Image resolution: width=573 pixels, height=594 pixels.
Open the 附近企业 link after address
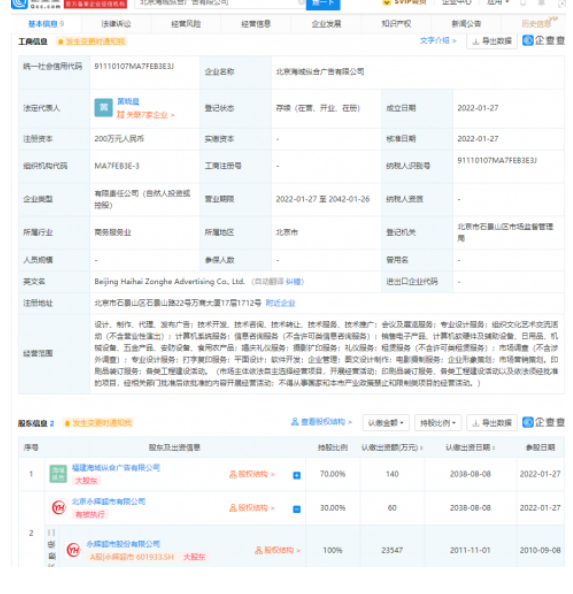[280, 303]
